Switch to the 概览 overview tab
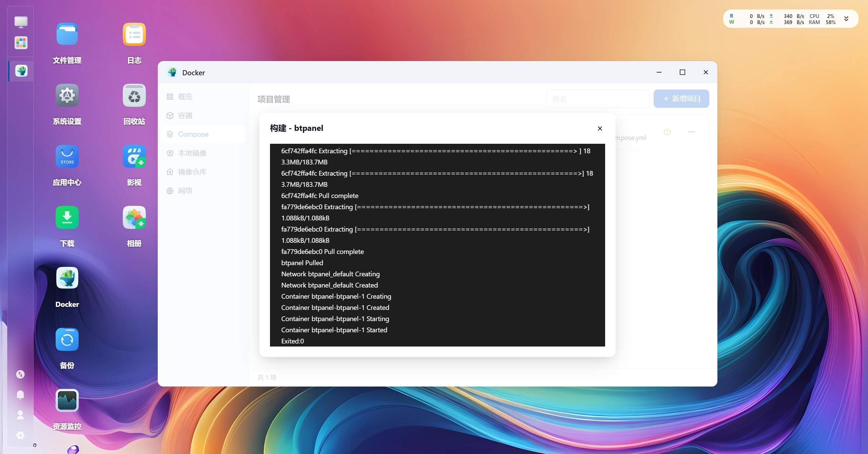Viewport: 868px width, 454px height. pyautogui.click(x=185, y=97)
